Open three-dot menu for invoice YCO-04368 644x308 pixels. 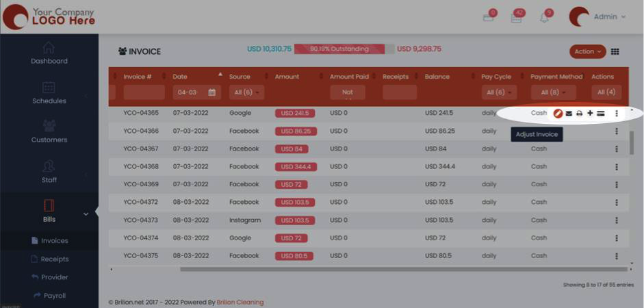(616, 166)
